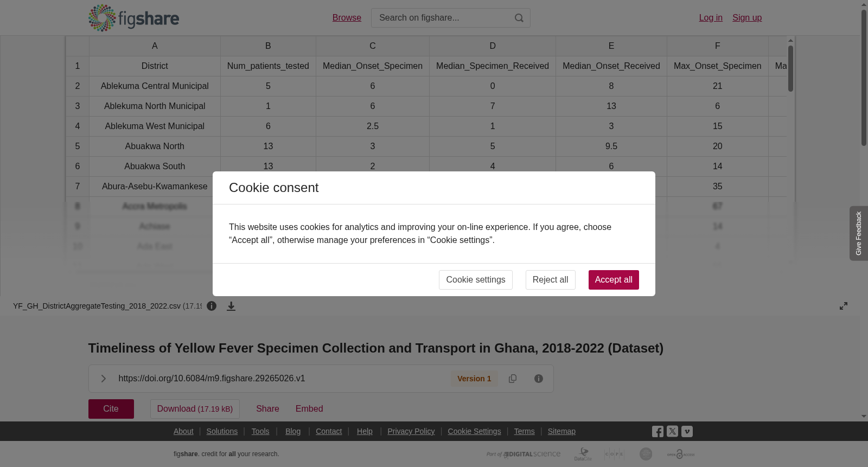
Task: Accept all cookies
Action: (614, 280)
